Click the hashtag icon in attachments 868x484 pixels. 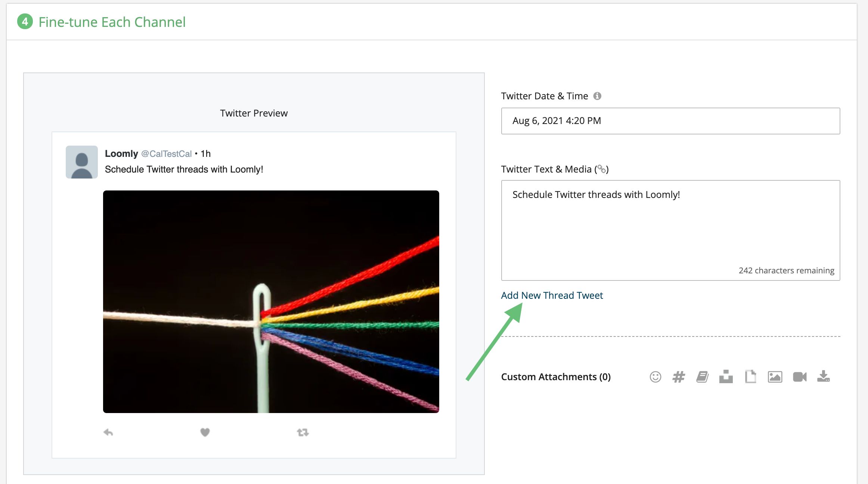(x=679, y=377)
